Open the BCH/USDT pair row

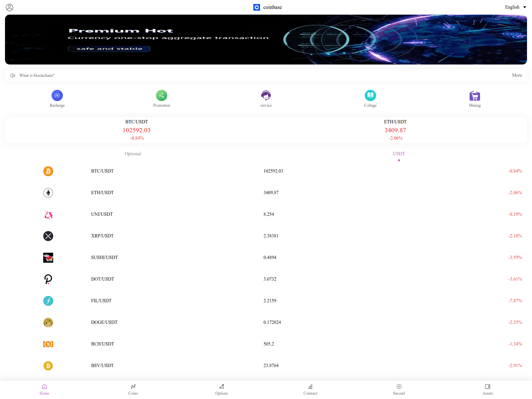click(x=266, y=344)
